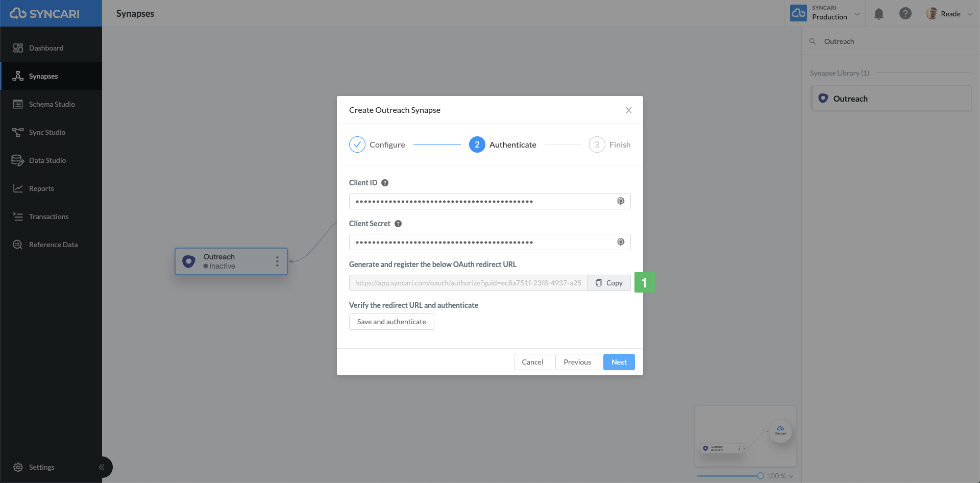Open Transactions from the sidebar
980x483 pixels.
click(51, 216)
